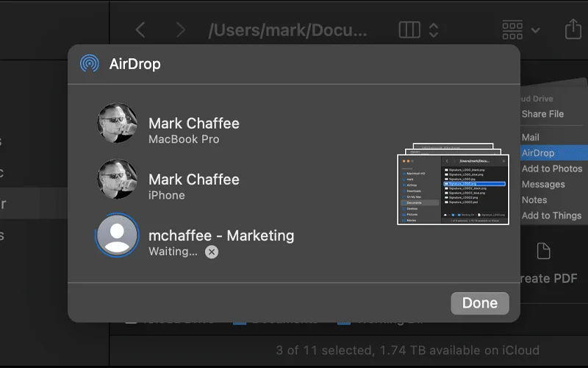Toggle the view switcher up-down chevrons
The image size is (588, 368).
coord(434,29)
